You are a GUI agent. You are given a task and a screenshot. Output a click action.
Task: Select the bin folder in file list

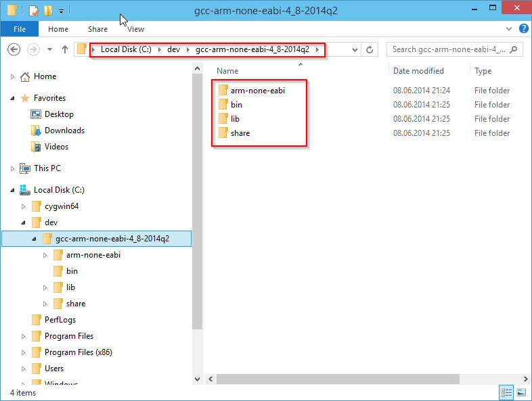click(x=236, y=105)
